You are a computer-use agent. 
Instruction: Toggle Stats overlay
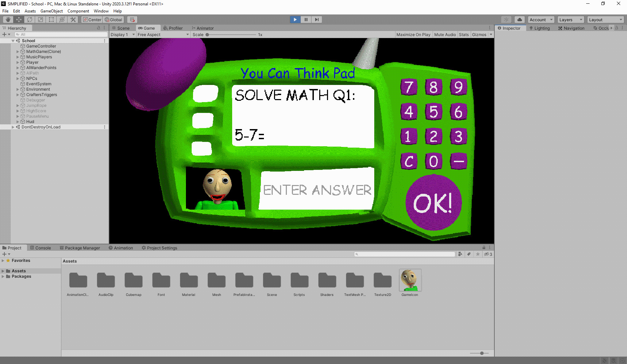coord(464,34)
